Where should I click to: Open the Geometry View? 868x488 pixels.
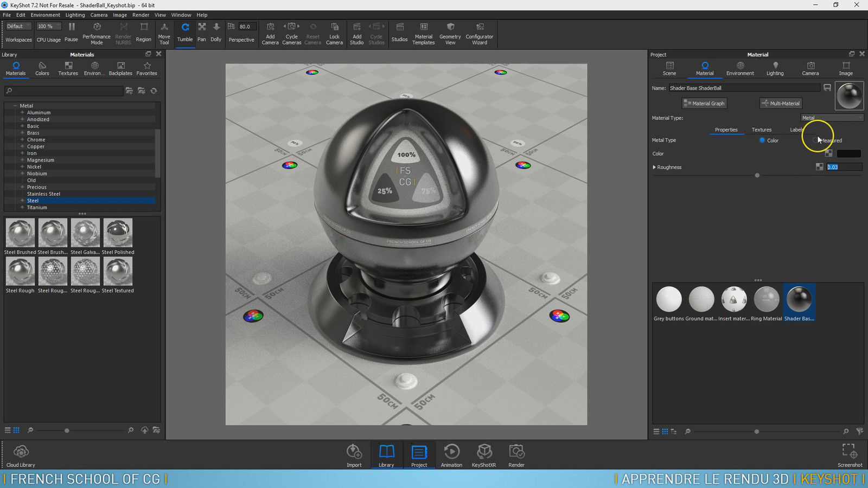click(x=450, y=34)
